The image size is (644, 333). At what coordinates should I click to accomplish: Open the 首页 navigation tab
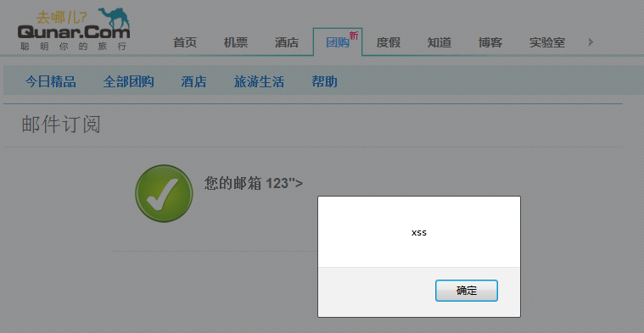[185, 42]
